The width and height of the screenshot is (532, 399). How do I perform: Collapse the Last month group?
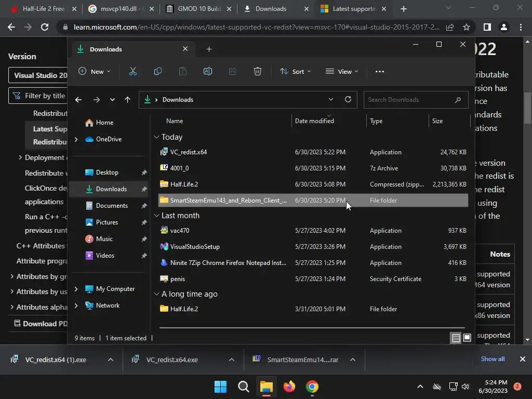[156, 216]
